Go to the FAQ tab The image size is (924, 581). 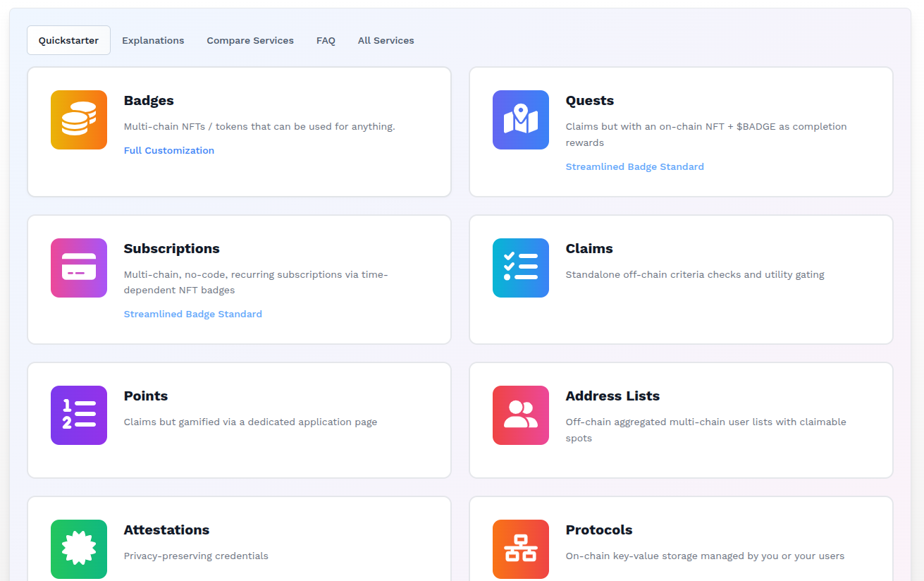tap(326, 41)
